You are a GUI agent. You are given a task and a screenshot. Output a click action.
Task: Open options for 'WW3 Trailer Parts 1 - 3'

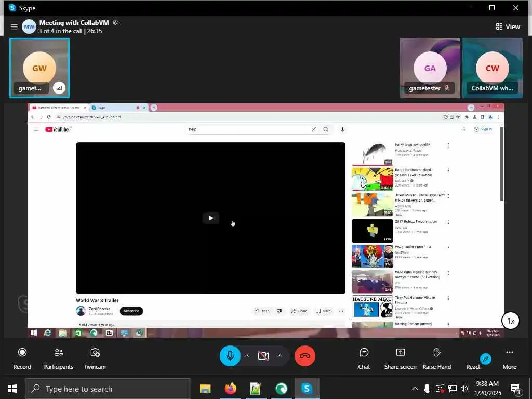click(x=448, y=248)
